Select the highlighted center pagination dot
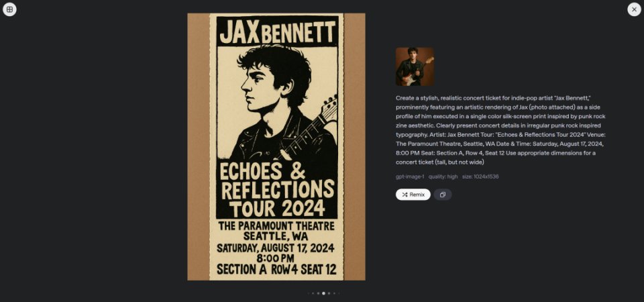This screenshot has width=644, height=302. [323, 293]
